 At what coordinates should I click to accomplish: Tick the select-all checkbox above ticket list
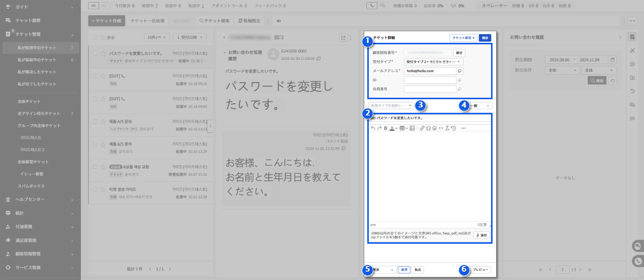click(x=95, y=37)
